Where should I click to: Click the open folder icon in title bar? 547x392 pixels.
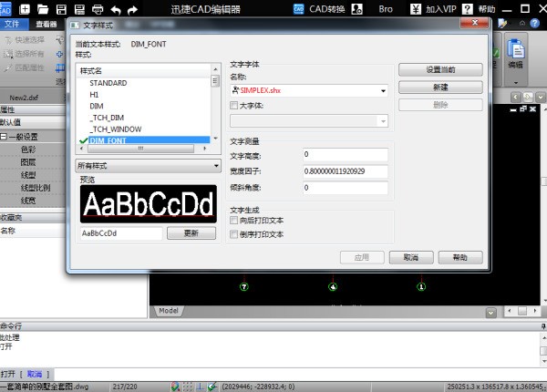(44, 8)
